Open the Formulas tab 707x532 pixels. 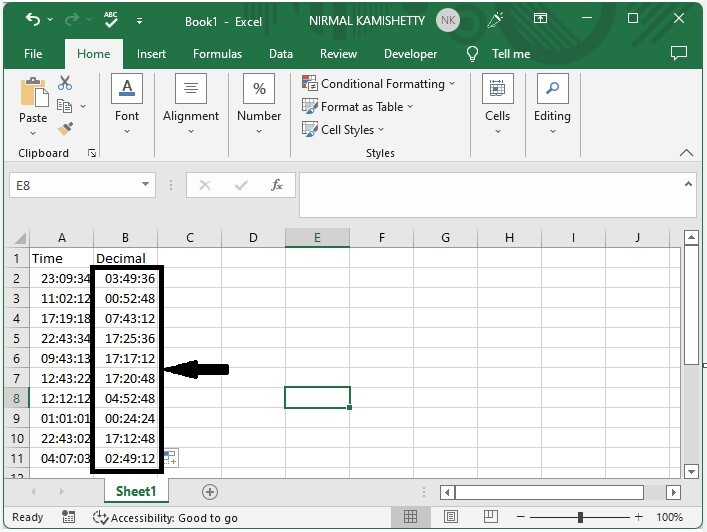tap(217, 54)
